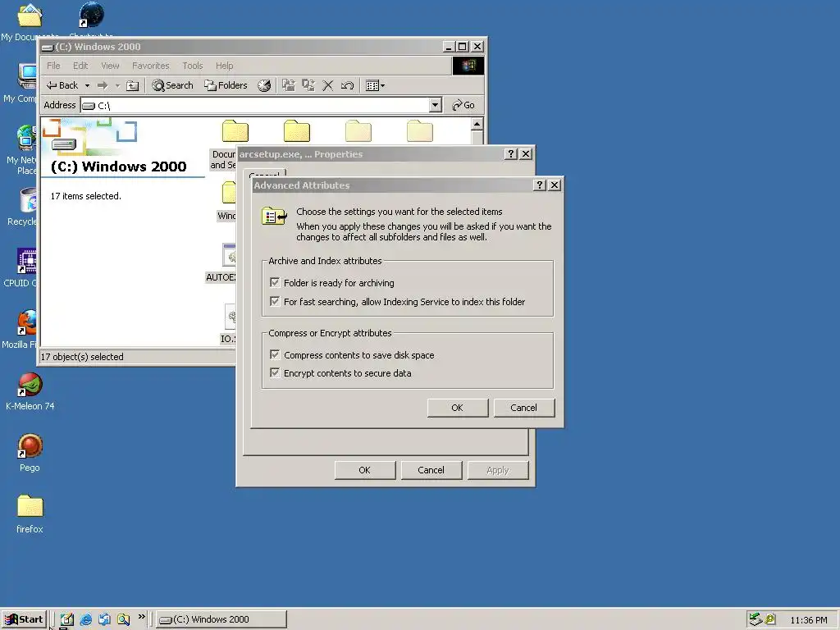
Task: Click the '17 items selected.' text
Action: [85, 196]
